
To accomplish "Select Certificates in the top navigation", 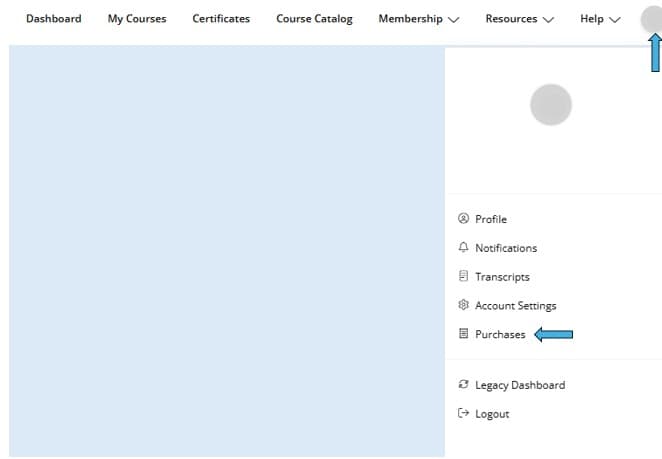I will [221, 19].
